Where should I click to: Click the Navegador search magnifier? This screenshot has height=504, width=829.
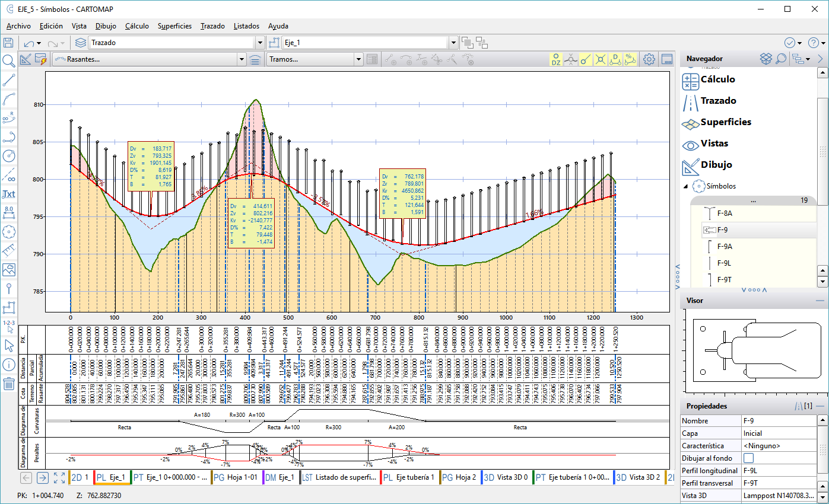pyautogui.click(x=781, y=59)
